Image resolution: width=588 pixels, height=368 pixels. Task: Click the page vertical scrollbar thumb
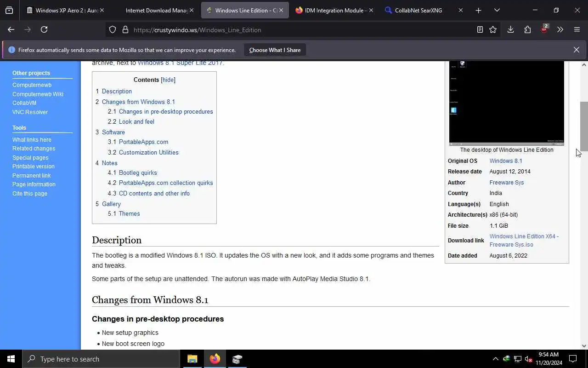(584, 126)
